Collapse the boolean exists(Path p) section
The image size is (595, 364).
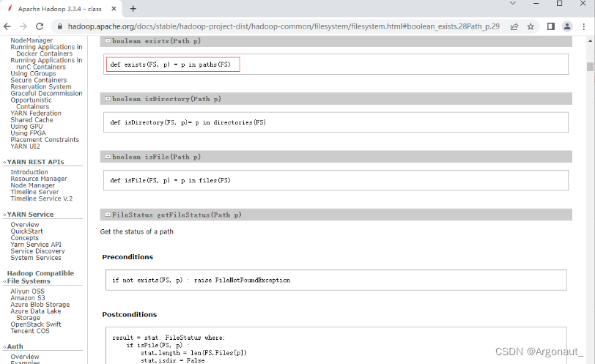pyautogui.click(x=108, y=40)
